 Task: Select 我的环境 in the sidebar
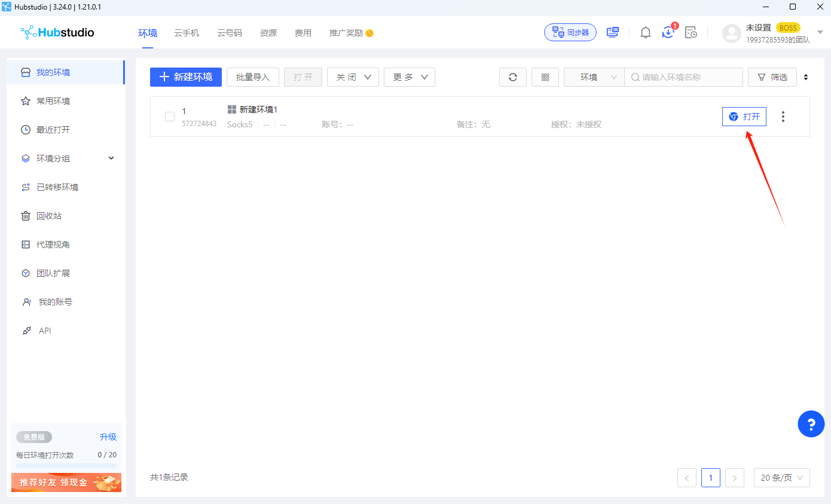[66, 72]
